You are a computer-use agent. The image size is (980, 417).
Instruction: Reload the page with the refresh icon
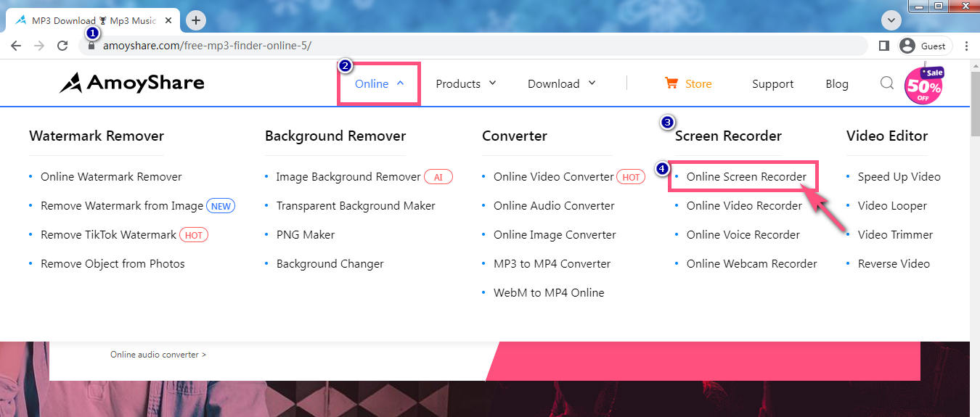pyautogui.click(x=62, y=46)
